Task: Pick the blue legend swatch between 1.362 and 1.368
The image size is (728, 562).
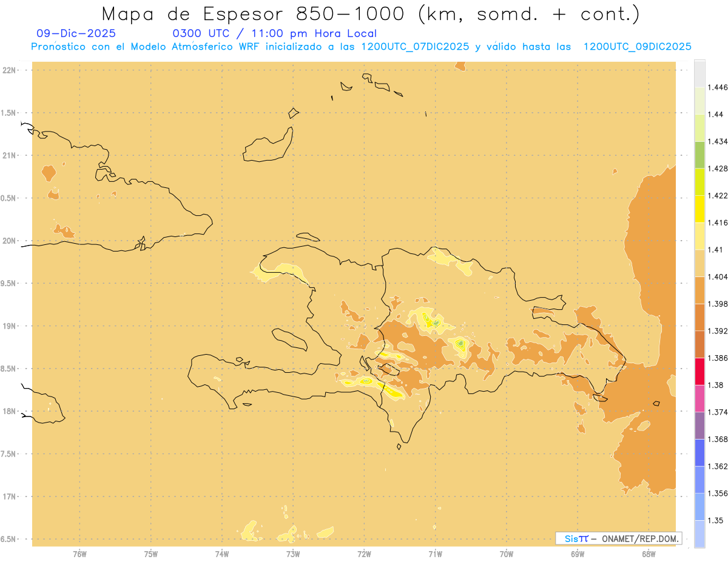Action: tap(699, 452)
